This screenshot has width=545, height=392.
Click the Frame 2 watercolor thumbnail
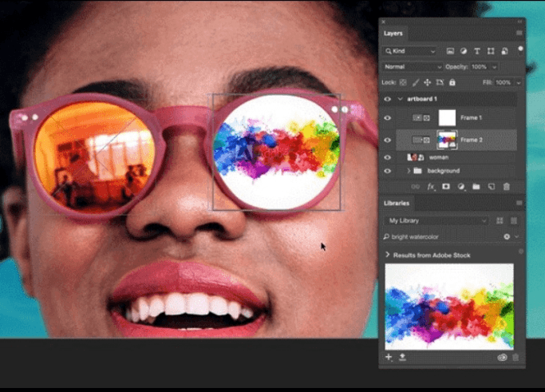(447, 140)
